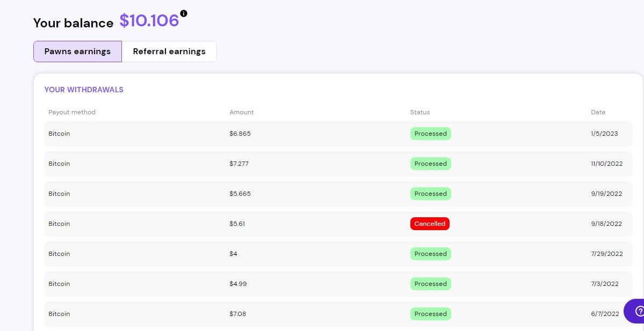Click the 9/19/2022 withdrawal date

click(606, 194)
